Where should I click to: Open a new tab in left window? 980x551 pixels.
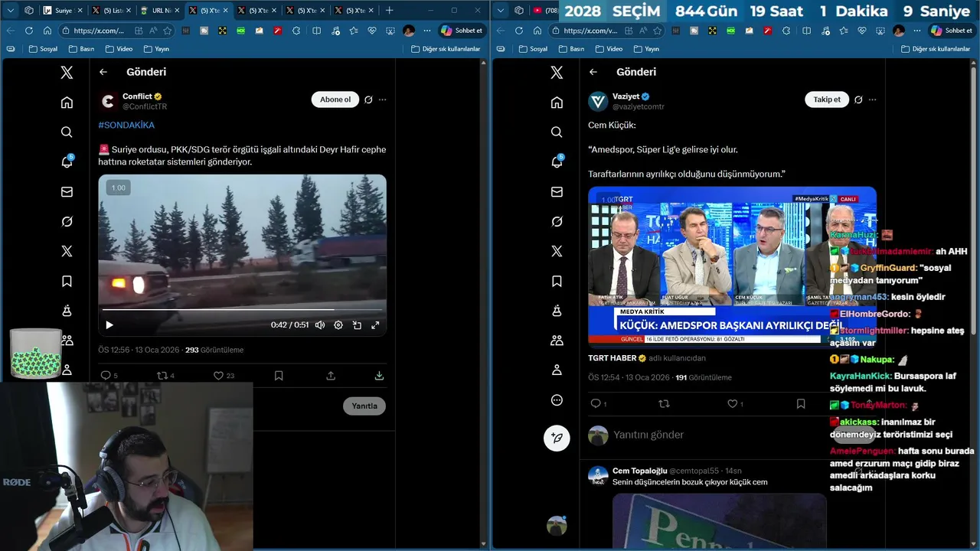(389, 10)
